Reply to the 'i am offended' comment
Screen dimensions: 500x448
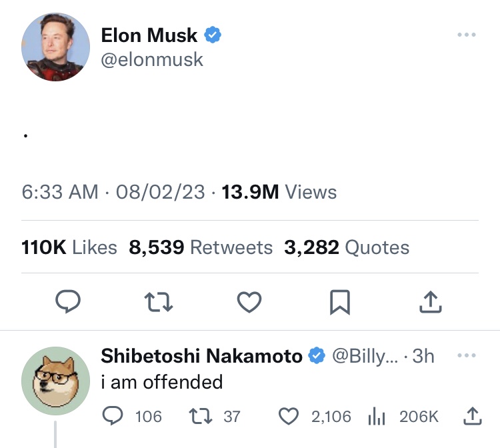pos(114,417)
